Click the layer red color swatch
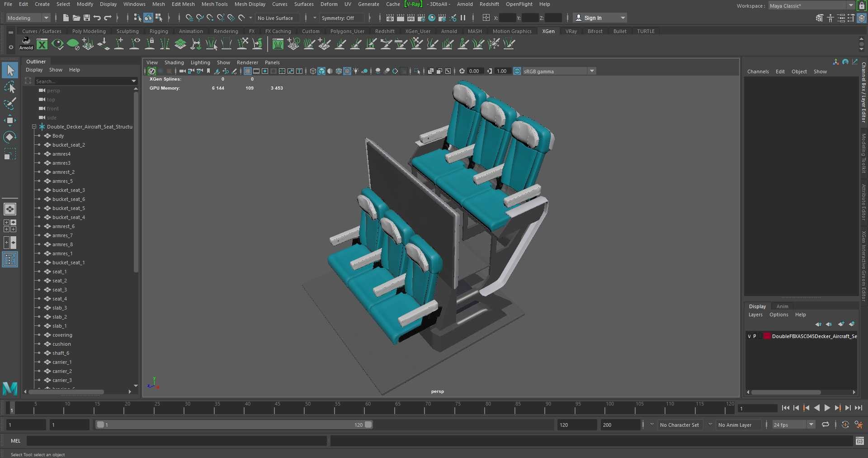This screenshot has width=868, height=458. [767, 336]
